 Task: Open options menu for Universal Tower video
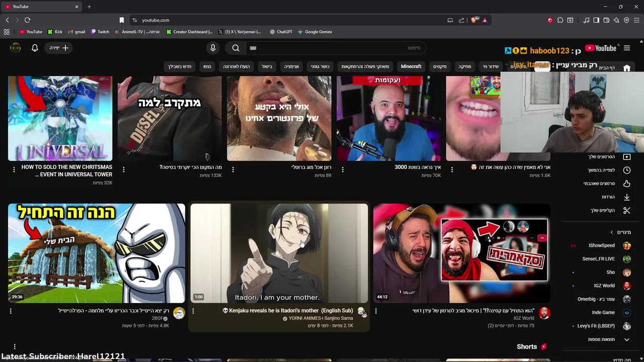[14, 169]
